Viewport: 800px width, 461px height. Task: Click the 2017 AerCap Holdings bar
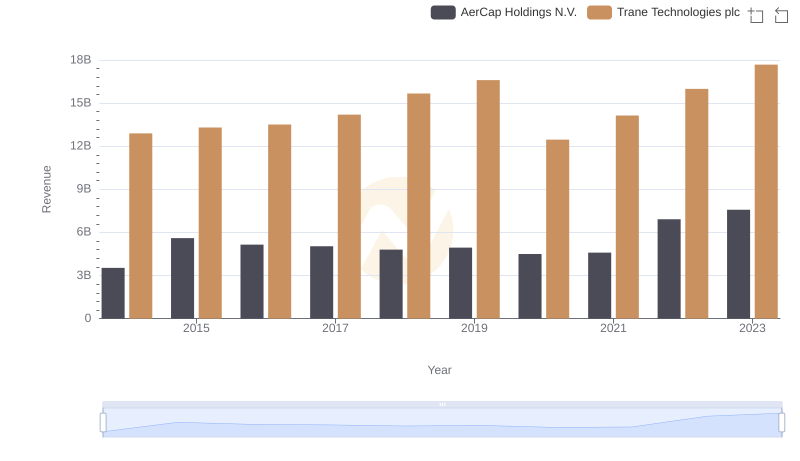pos(321,282)
